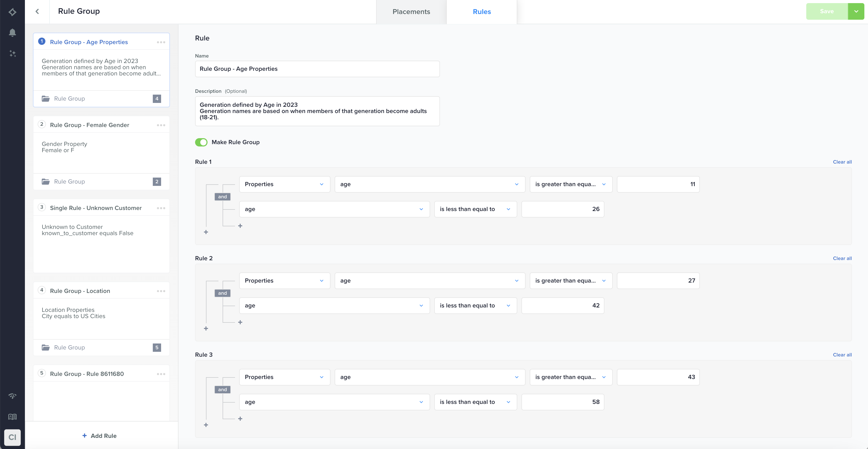Click the notifications bell icon in sidebar

(12, 32)
